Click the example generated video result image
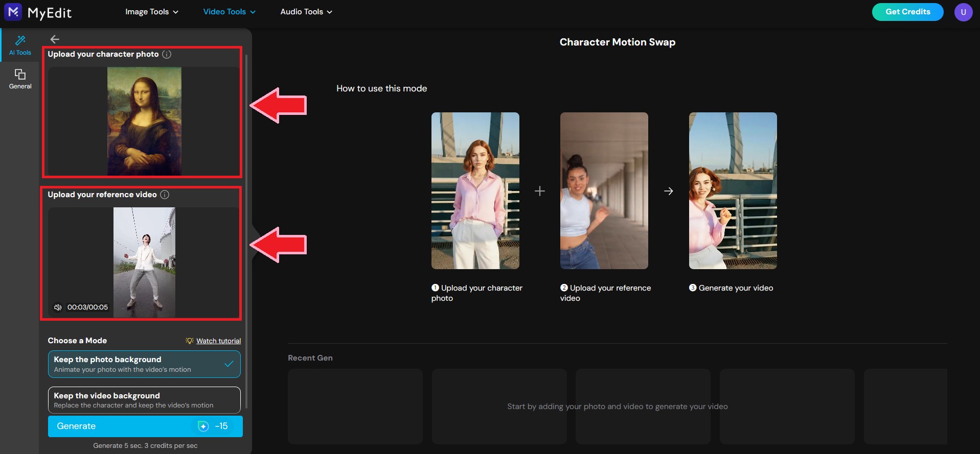The width and height of the screenshot is (980, 454). 733,190
